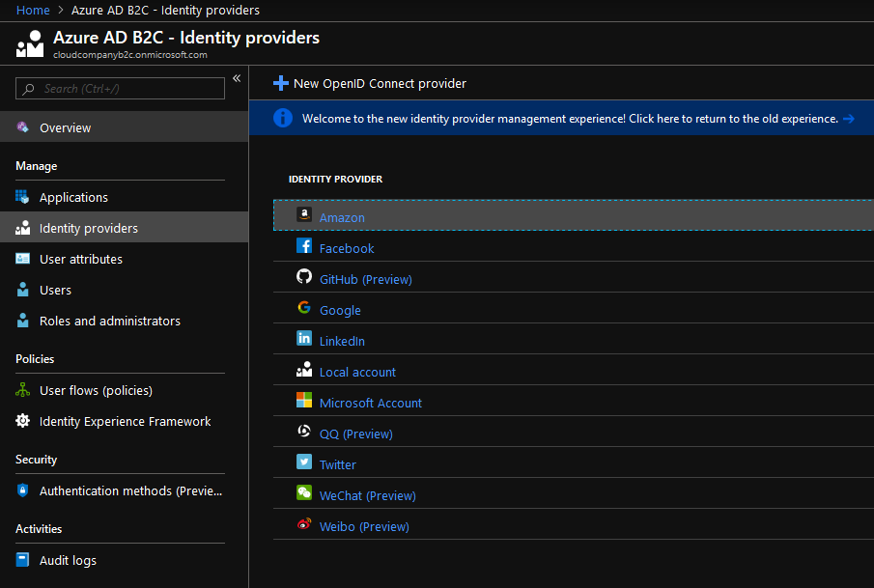The image size is (874, 588).
Task: Select the Identity Experience Framework gear icon
Action: tap(21, 421)
